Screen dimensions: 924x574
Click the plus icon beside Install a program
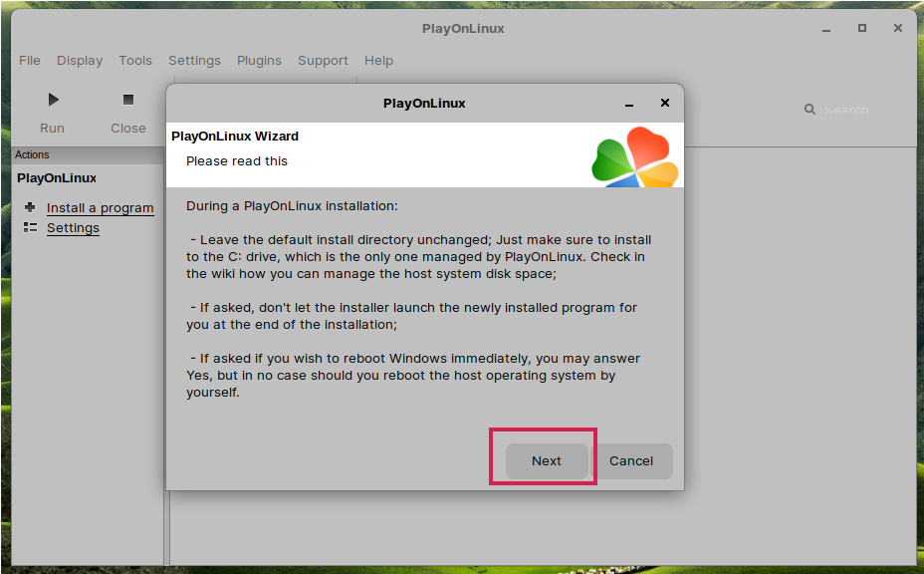[30, 207]
